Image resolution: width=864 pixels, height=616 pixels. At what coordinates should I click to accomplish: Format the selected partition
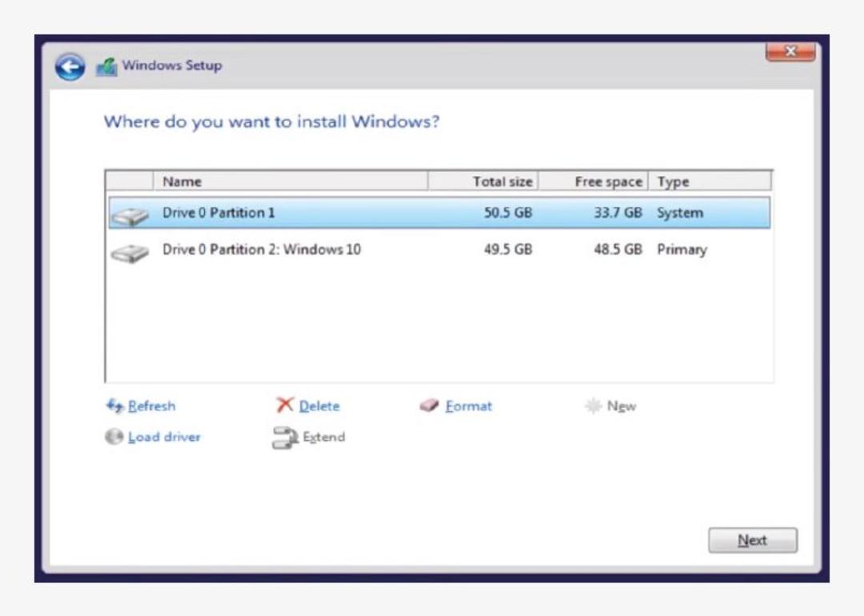tap(468, 406)
